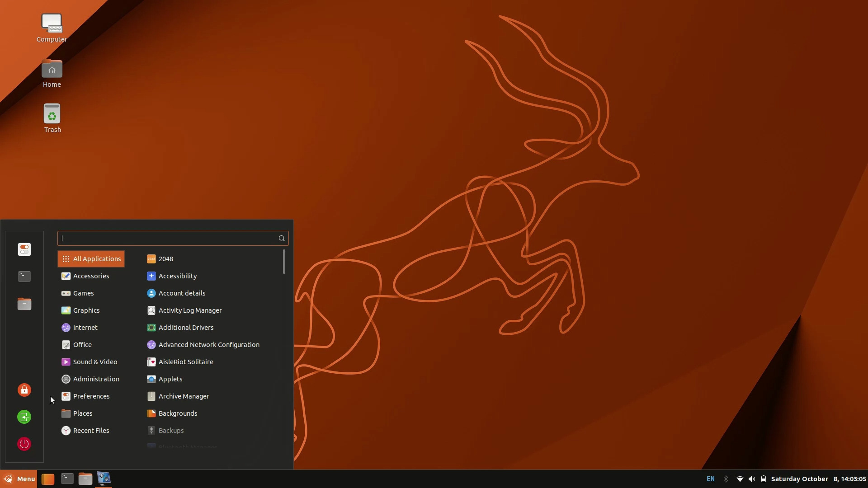Open the Archive Manager application
This screenshot has width=868, height=488.
coord(184,396)
